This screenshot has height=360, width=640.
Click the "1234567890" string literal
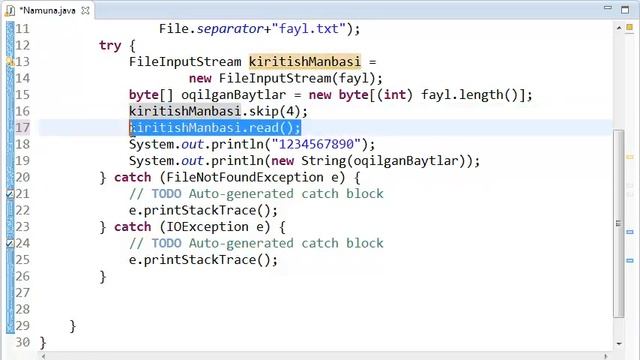(316, 144)
